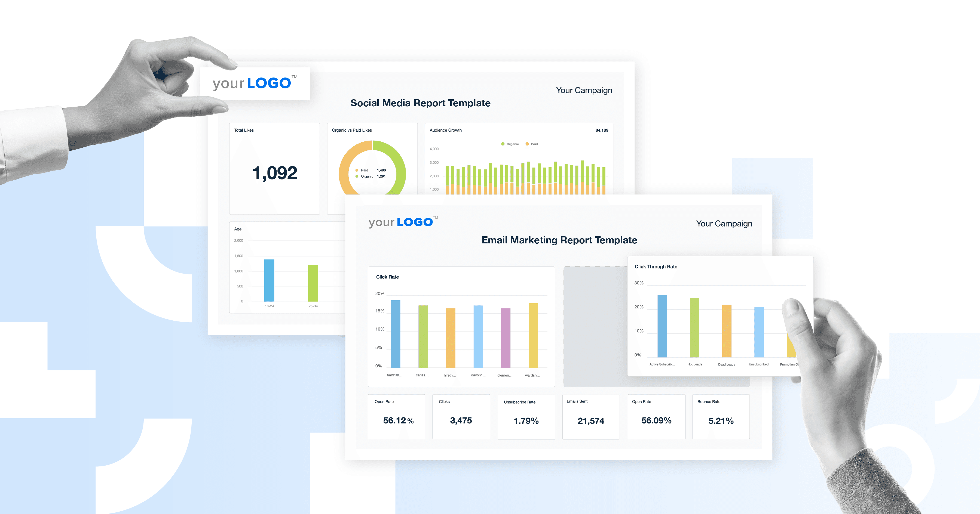Viewport: 980px width, 514px height.
Task: Click the Paid legend marker beside the donut chart
Action: click(x=357, y=170)
